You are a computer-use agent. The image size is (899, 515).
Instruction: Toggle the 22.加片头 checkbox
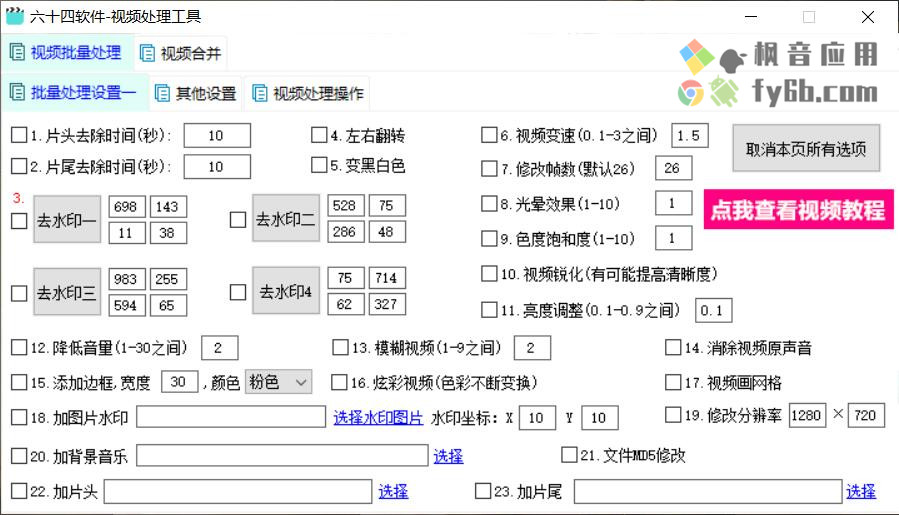coord(19,491)
